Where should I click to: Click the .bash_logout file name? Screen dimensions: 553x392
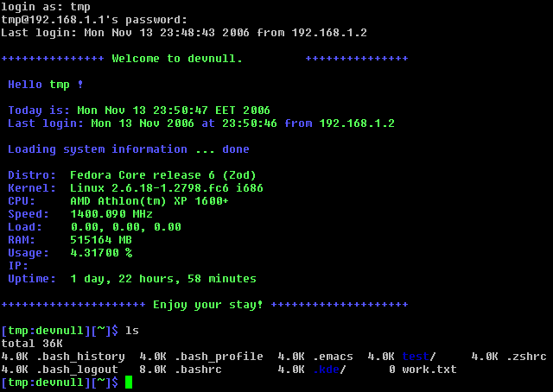77,370
